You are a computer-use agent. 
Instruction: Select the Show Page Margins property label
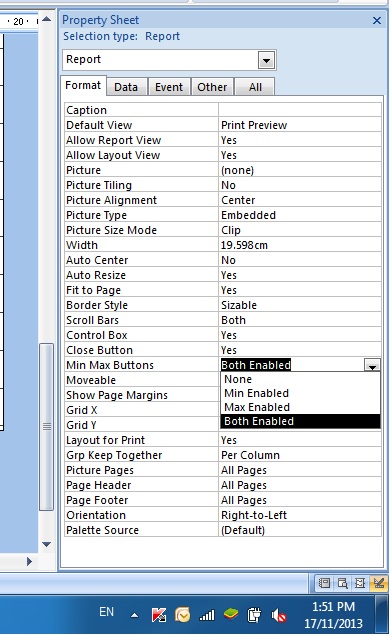pos(117,396)
